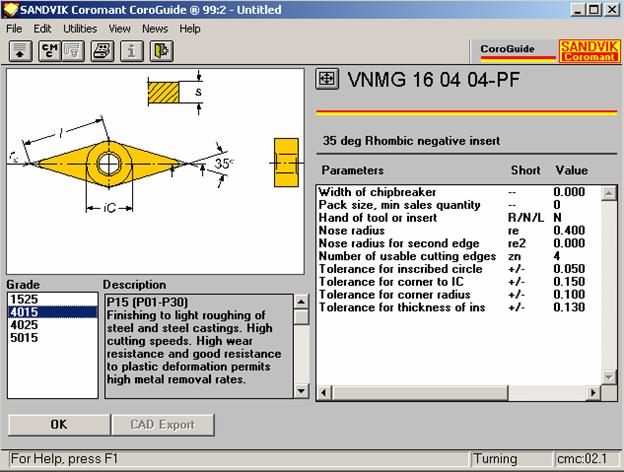Click the 'Pack size, min sales quantity' row
This screenshot has width=624, height=472.
(458, 205)
